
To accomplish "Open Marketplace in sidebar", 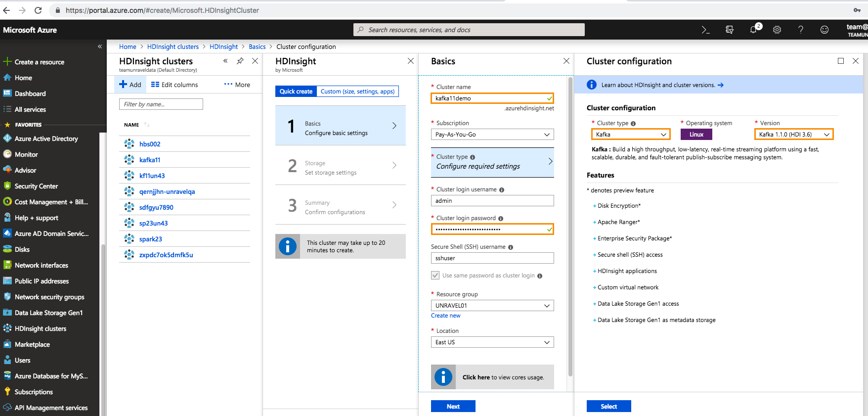I will pyautogui.click(x=32, y=344).
